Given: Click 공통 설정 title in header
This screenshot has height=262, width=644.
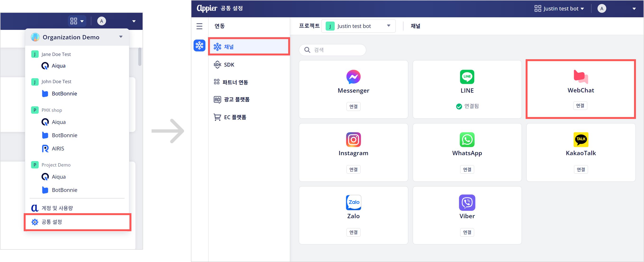Looking at the screenshot, I should click(232, 9).
